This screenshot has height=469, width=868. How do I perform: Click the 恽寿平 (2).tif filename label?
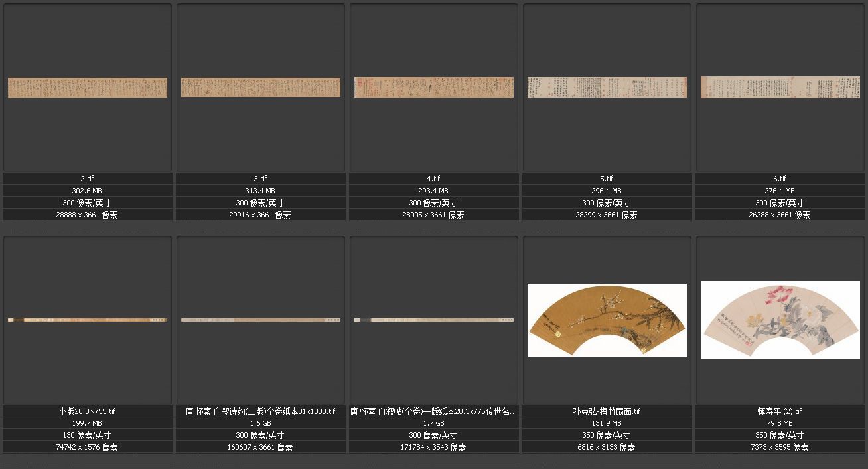click(x=780, y=411)
